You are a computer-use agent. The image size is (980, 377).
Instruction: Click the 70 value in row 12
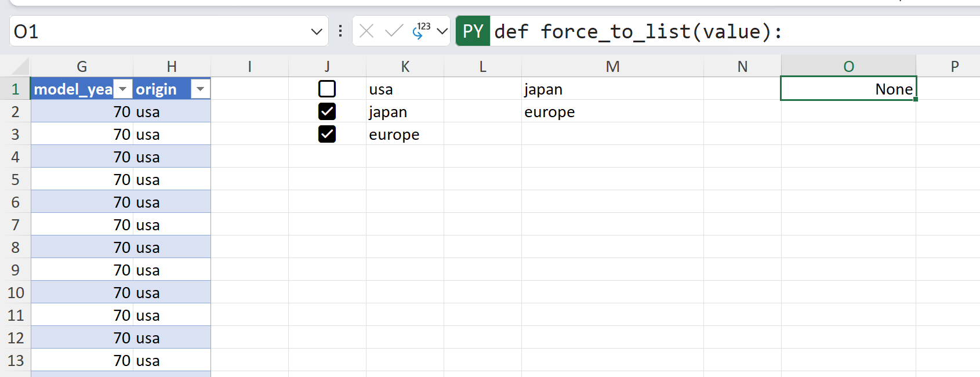click(122, 338)
